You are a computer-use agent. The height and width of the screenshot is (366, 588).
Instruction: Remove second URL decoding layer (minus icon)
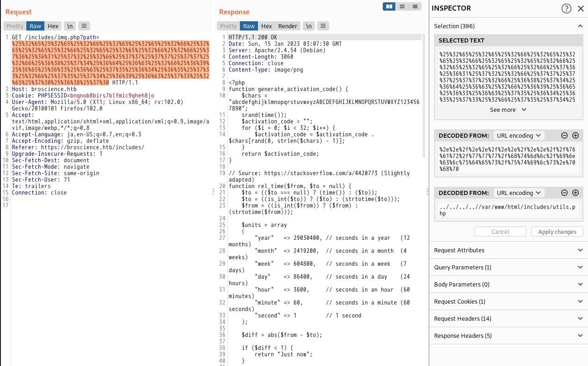point(564,193)
